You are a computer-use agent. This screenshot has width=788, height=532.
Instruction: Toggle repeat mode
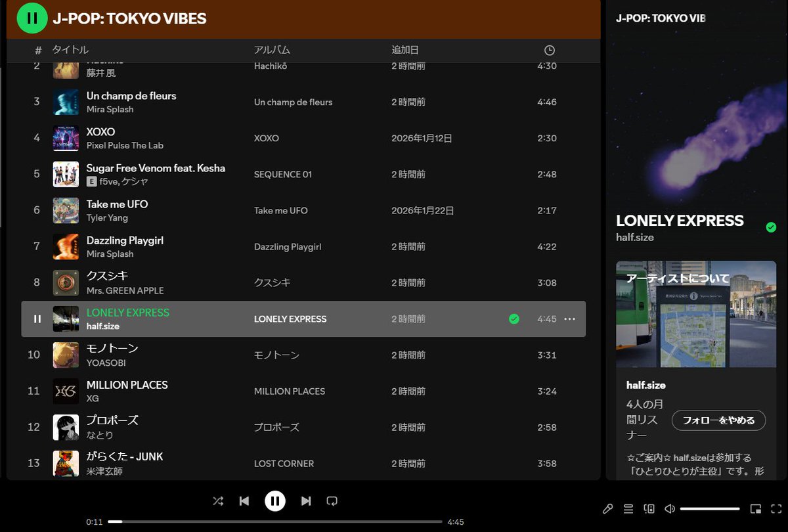332,501
